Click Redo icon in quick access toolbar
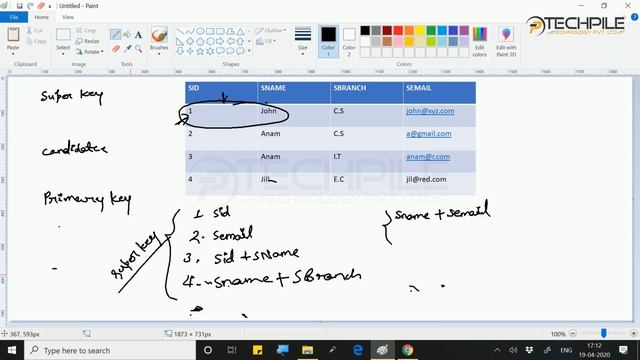Viewport: 640px width, 360px height. [x=31, y=6]
